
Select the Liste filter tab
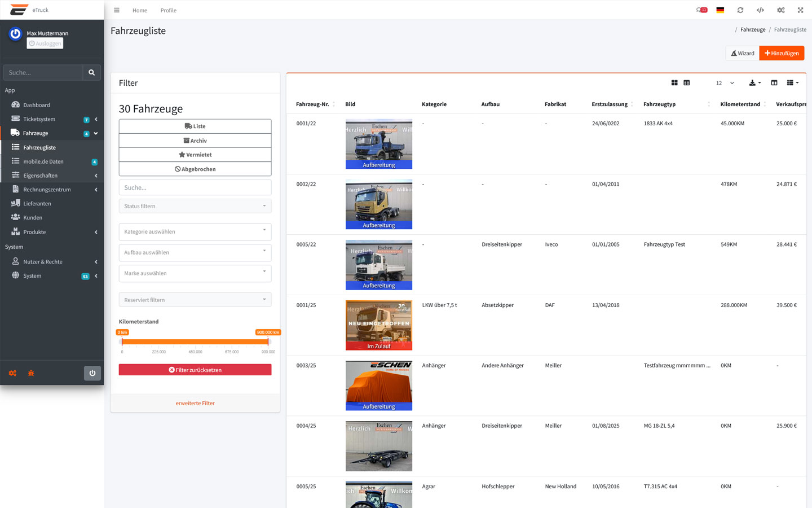click(x=195, y=126)
